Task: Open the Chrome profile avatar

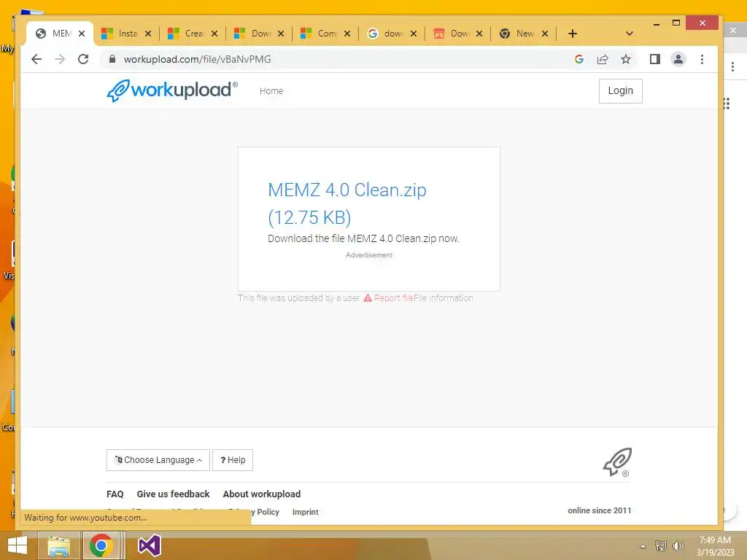Action: (678, 59)
